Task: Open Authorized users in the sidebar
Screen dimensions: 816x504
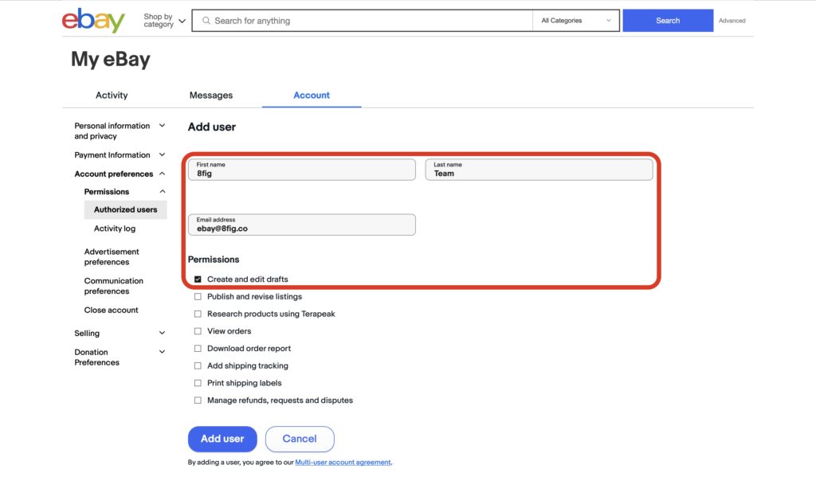Action: 125,209
